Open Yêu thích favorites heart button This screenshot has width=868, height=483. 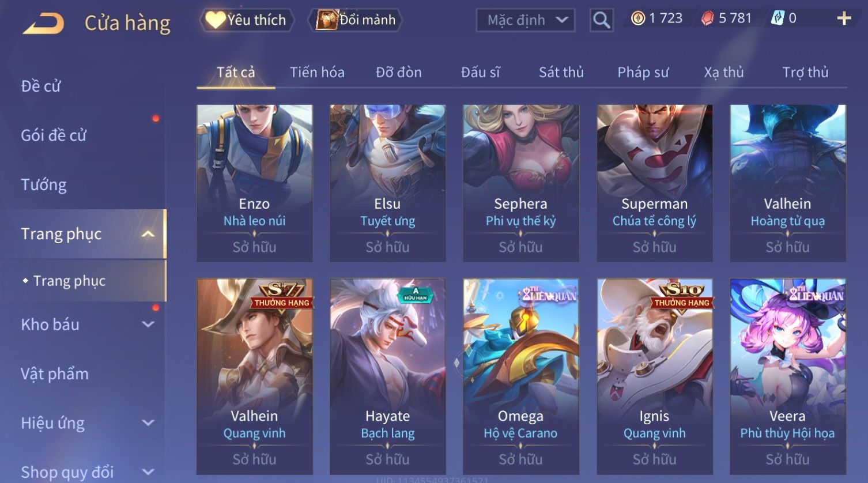click(247, 20)
